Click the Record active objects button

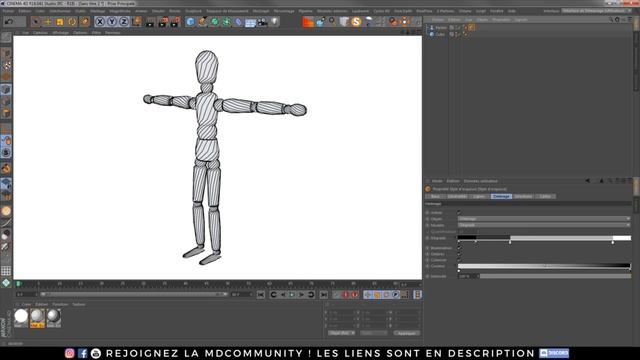[x=346, y=295]
